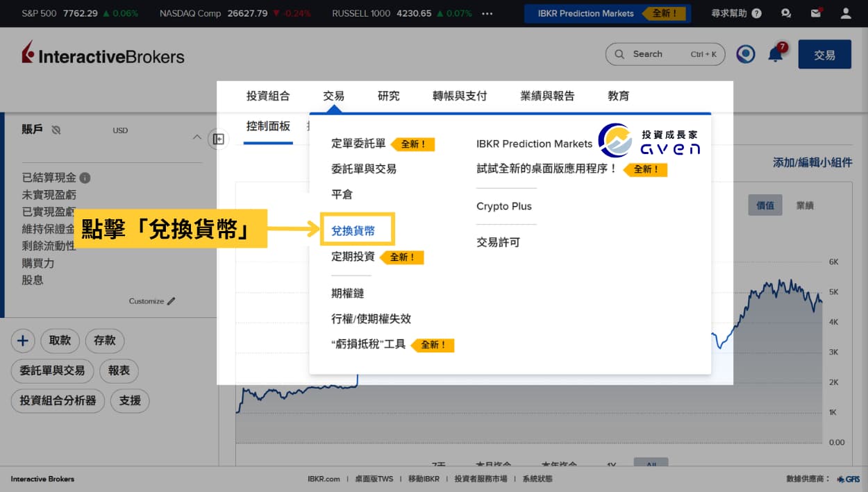Open 桌面版TWS footer link
The height and width of the screenshot is (492, 868).
click(x=374, y=479)
